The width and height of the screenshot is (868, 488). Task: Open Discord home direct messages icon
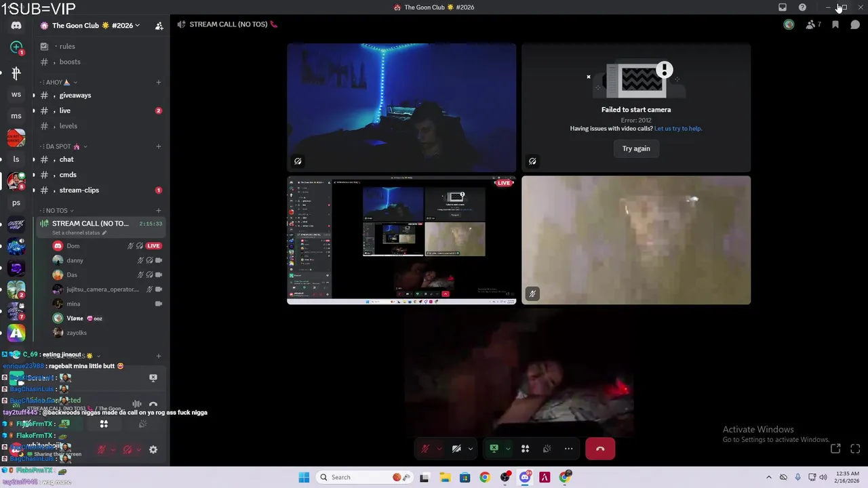pyautogui.click(x=16, y=26)
